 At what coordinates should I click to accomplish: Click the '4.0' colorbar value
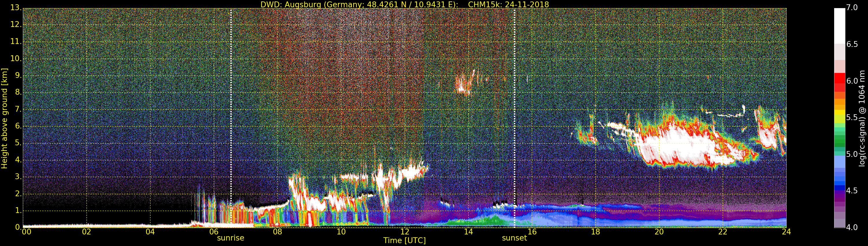tap(852, 227)
